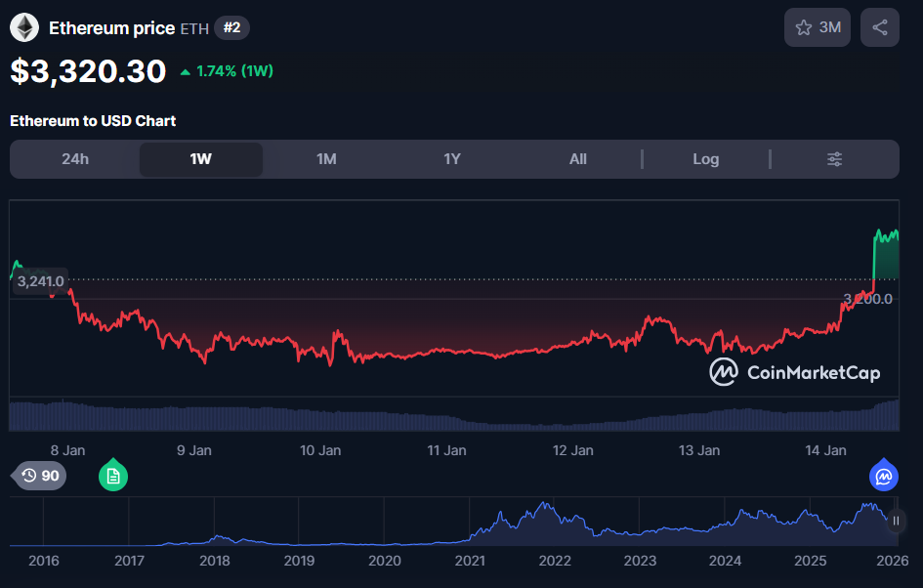Click the 8 Jan date label
This screenshot has height=588, width=923.
click(x=67, y=450)
